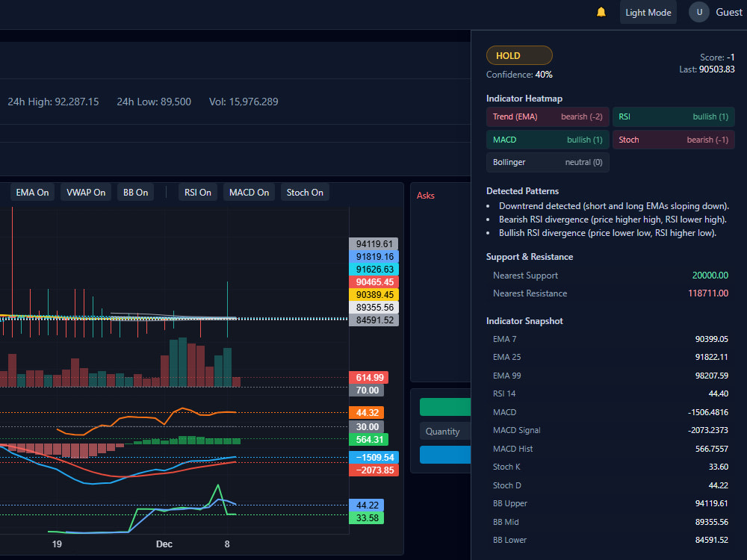Click the green buy button
This screenshot has height=560, width=747.
(x=445, y=407)
